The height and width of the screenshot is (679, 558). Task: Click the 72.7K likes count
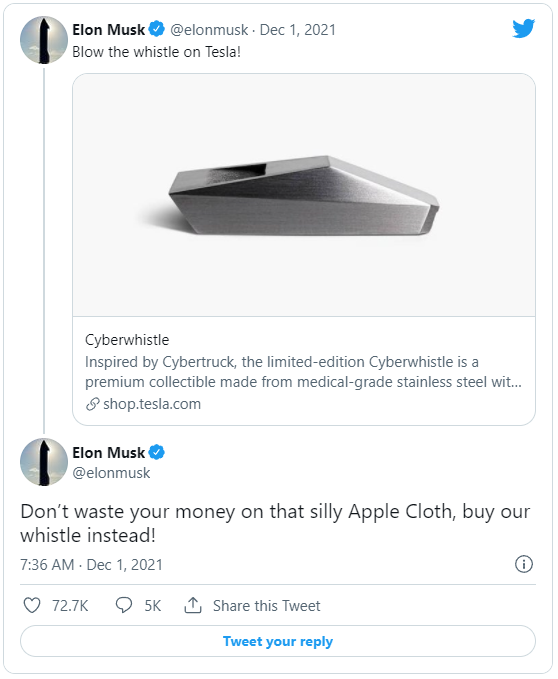(x=70, y=605)
